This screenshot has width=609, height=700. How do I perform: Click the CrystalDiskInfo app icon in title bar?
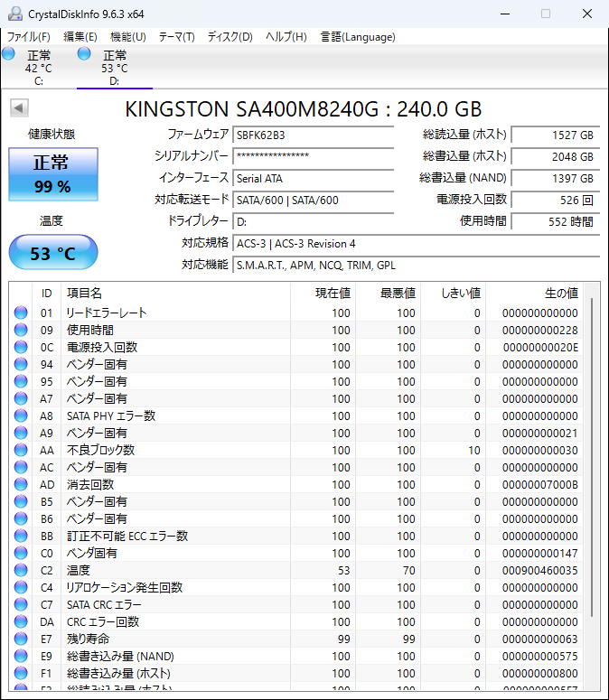pyautogui.click(x=14, y=14)
